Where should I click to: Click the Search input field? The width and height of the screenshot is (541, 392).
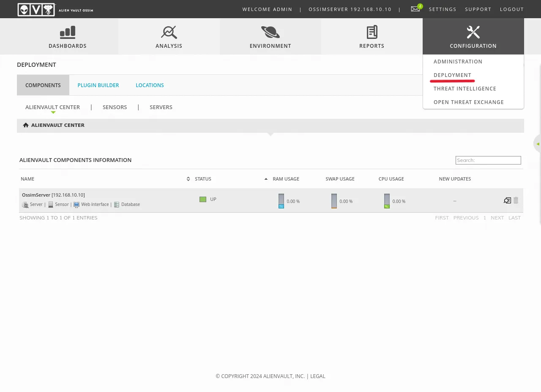point(488,160)
